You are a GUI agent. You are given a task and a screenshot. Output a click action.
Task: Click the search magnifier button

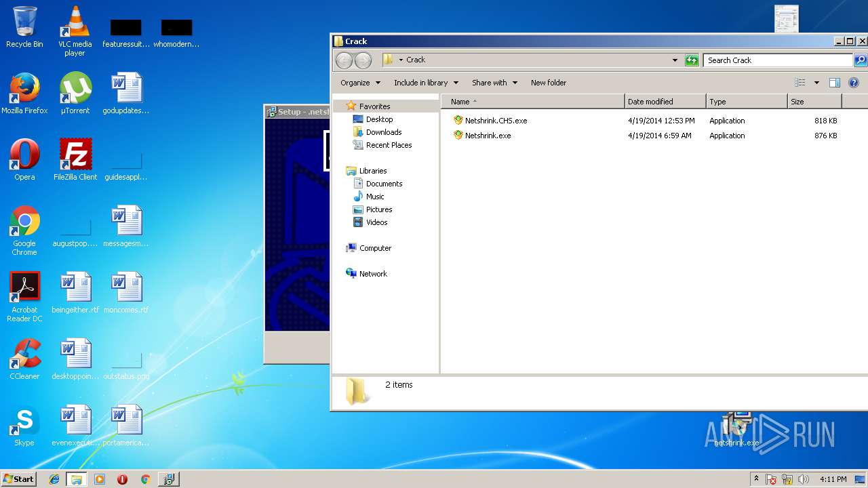point(860,60)
